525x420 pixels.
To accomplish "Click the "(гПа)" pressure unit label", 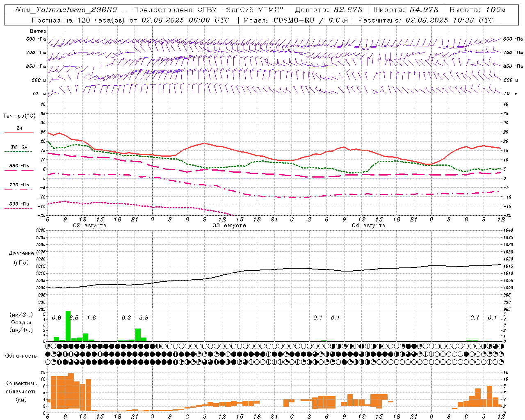I will click(21, 262).
